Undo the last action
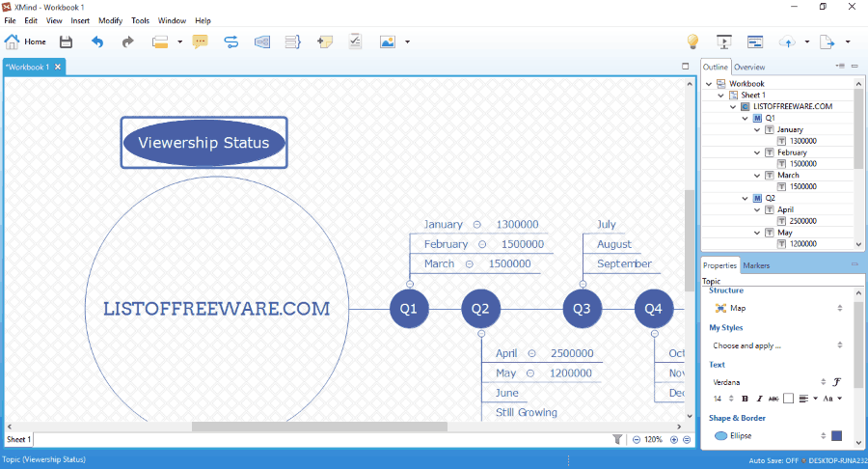 [x=97, y=41]
